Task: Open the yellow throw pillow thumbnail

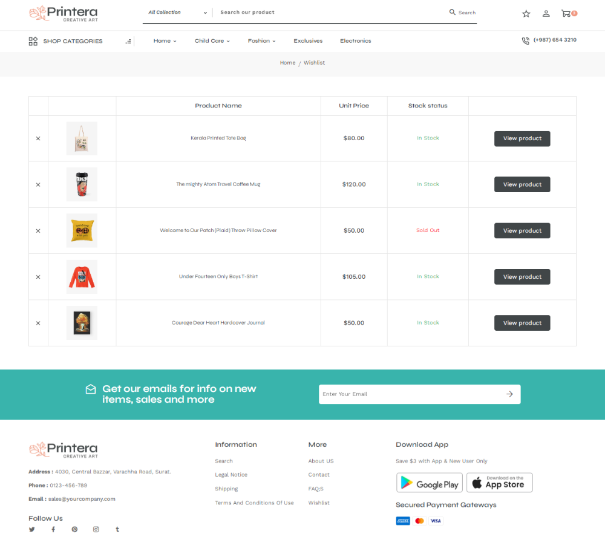Action: pyautogui.click(x=82, y=230)
